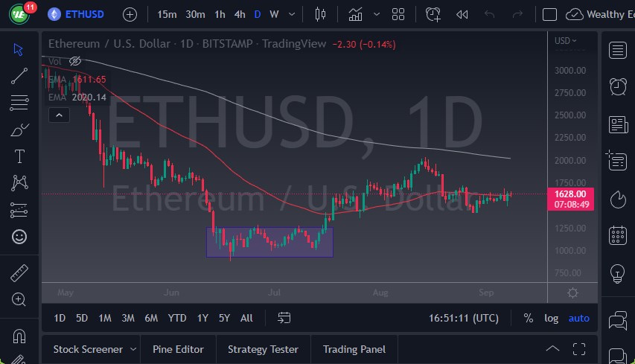Image resolution: width=635 pixels, height=364 pixels.
Task: Set range to 3M
Action: 128,319
